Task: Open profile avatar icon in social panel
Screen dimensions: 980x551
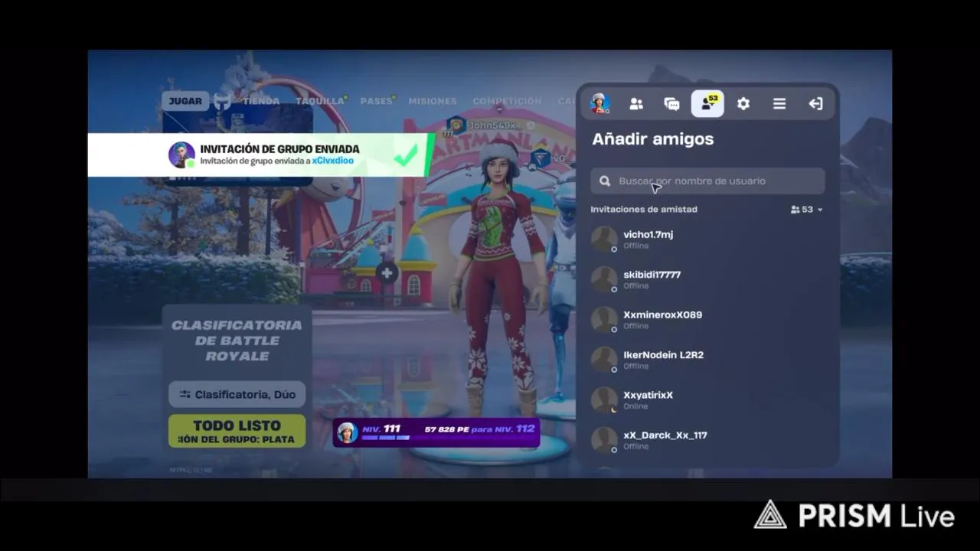Action: (x=599, y=103)
